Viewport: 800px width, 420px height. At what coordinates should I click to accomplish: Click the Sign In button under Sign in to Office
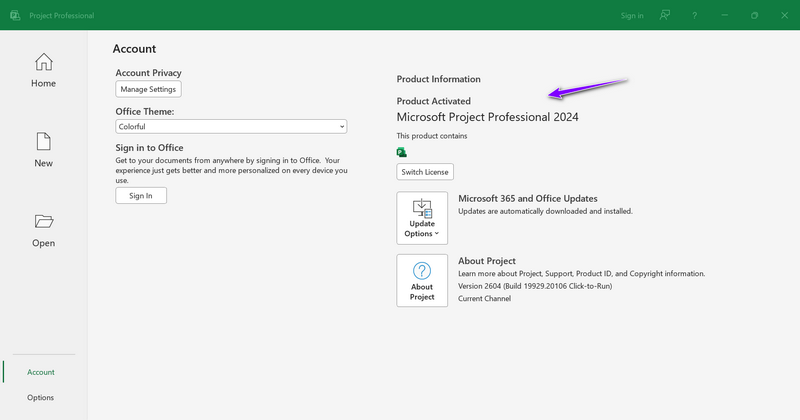(141, 195)
